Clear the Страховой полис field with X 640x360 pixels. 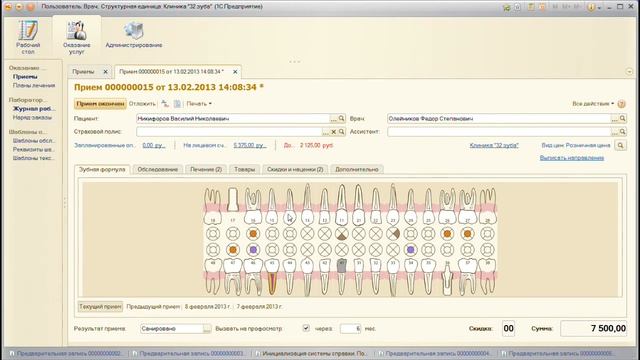pyautogui.click(x=333, y=132)
